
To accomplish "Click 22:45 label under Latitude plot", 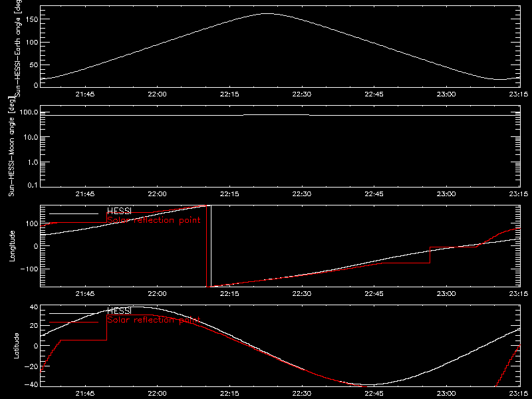I will tap(374, 393).
